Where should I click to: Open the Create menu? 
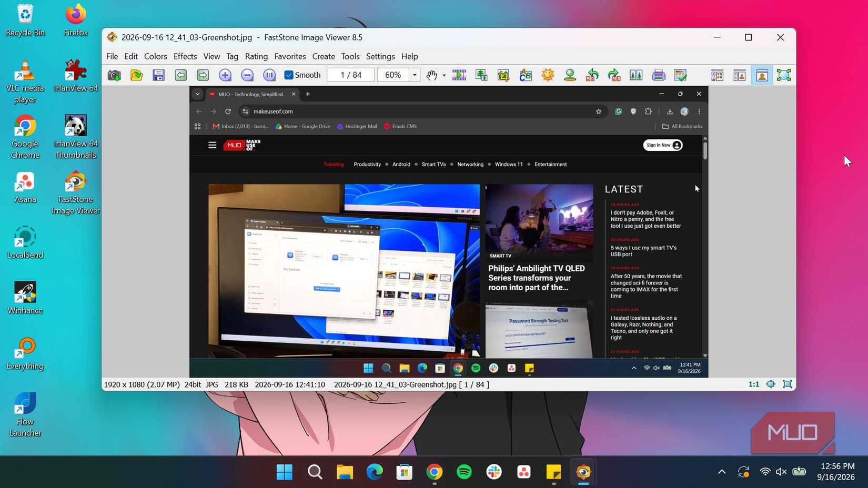pos(324,56)
